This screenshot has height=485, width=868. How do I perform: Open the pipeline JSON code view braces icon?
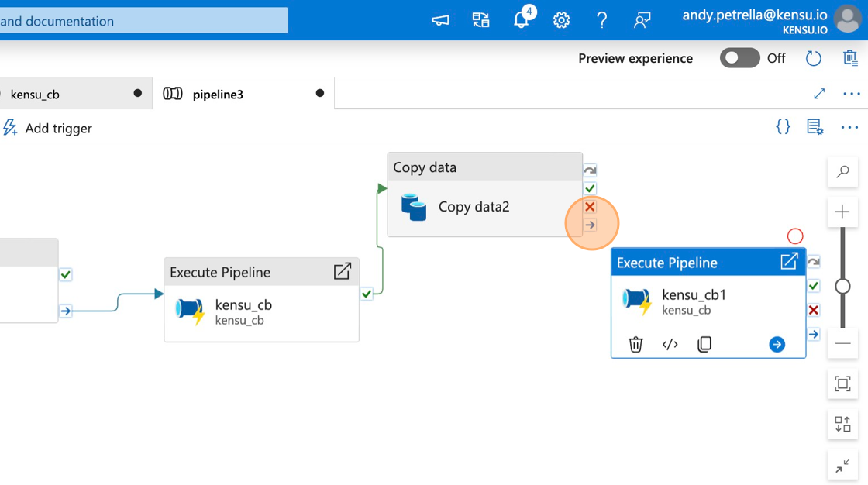(783, 127)
